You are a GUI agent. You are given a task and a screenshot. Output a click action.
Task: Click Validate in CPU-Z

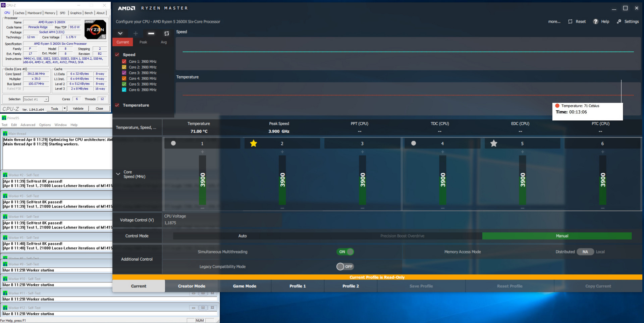(78, 109)
